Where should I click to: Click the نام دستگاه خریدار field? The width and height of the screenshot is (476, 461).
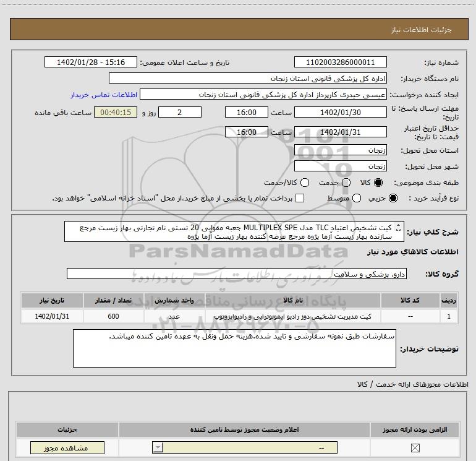[x=248, y=78]
